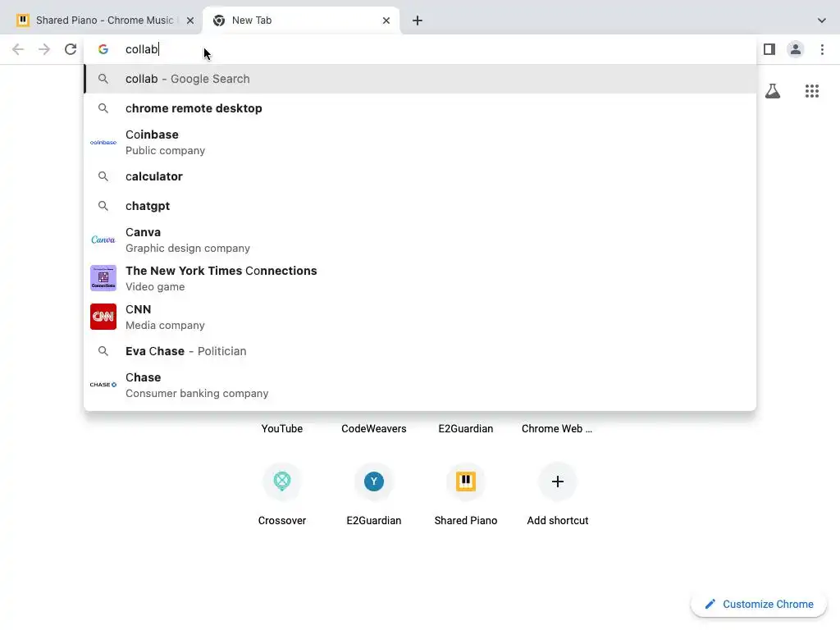Focus the address bar containing collab
Image resolution: width=840 pixels, height=630 pixels.
pos(420,49)
